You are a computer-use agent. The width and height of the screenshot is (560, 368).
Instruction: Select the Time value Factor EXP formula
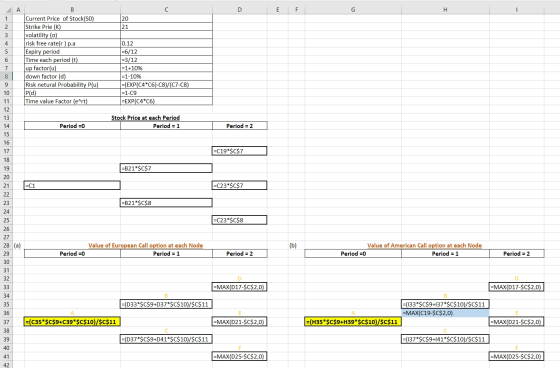pos(166,101)
